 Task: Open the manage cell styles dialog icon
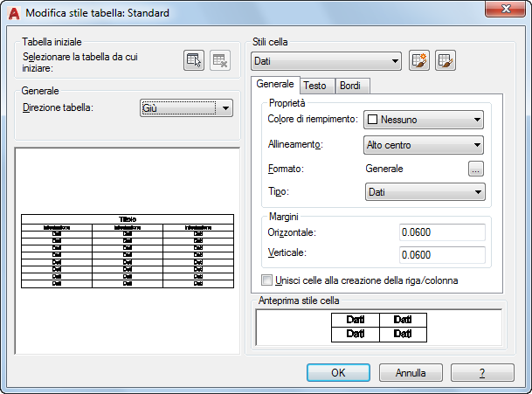446,60
